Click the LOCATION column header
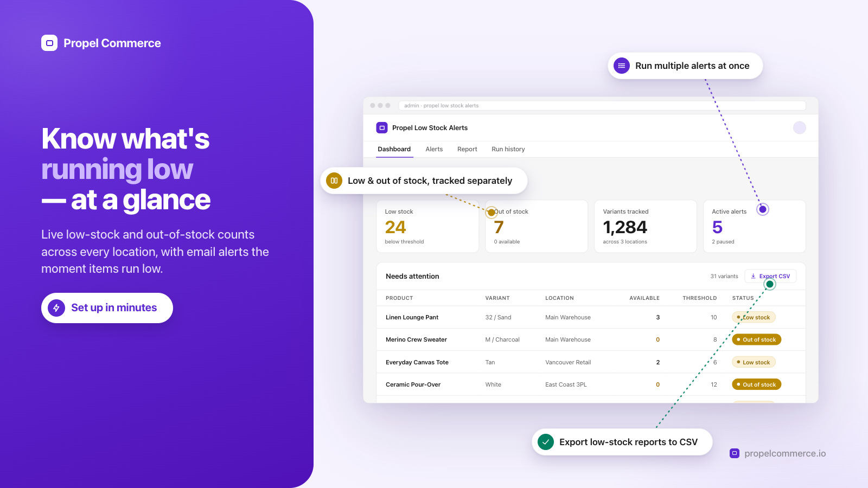 pos(559,298)
